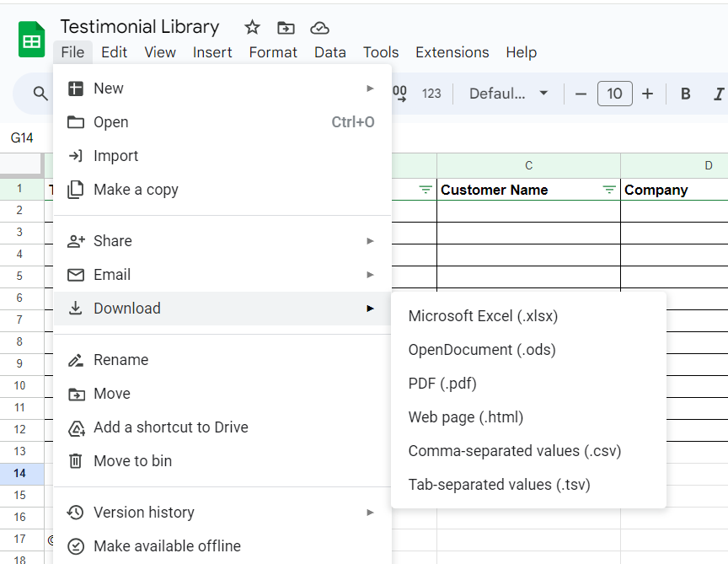This screenshot has width=728, height=564.
Task: Download as Comma-separated values (.csv)
Action: 528,451
